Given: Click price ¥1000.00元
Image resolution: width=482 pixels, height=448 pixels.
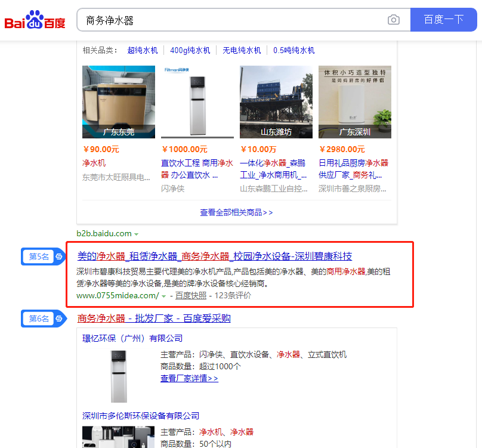Looking at the screenshot, I should [185, 150].
